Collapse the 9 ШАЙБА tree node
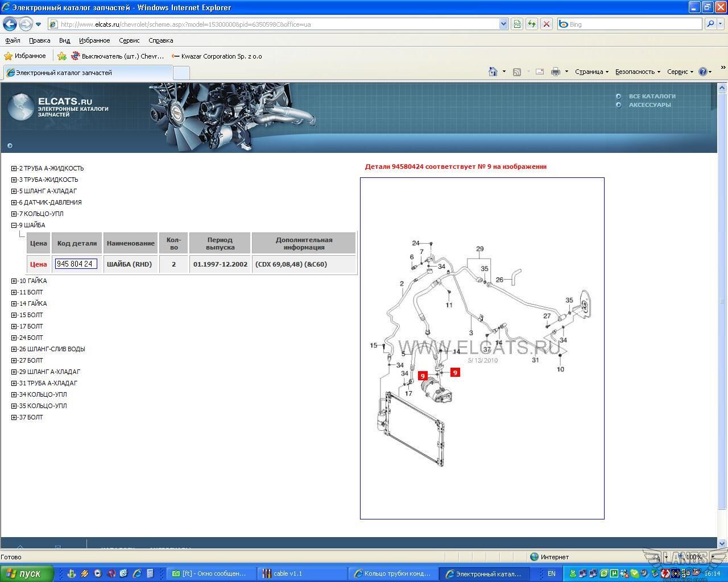This screenshot has width=728, height=582. click(x=14, y=225)
